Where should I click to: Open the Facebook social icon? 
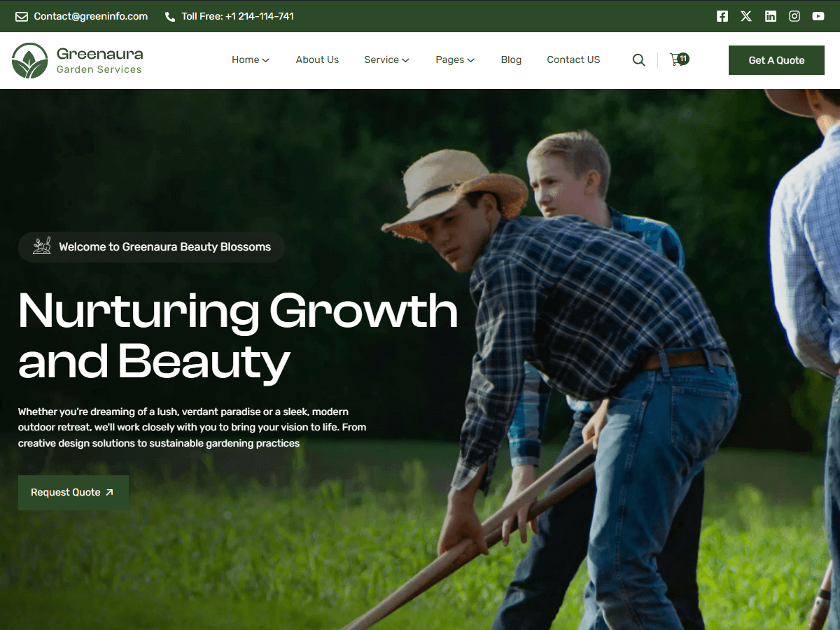pos(722,16)
